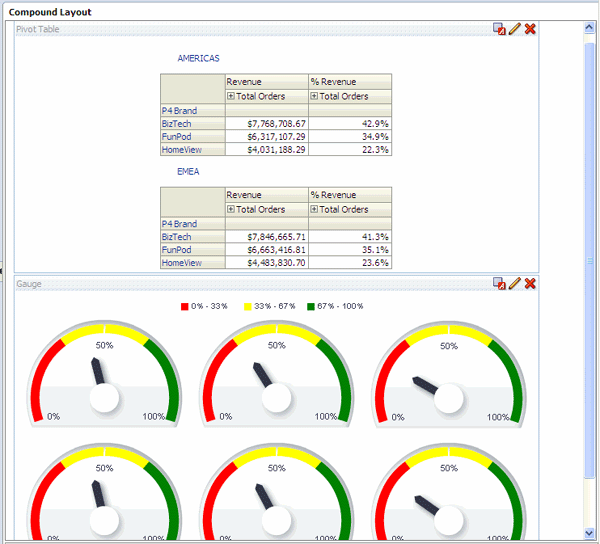Expand Total Orders under Revenue in AMERICAS table
The height and width of the screenshot is (544, 600).
[231, 96]
